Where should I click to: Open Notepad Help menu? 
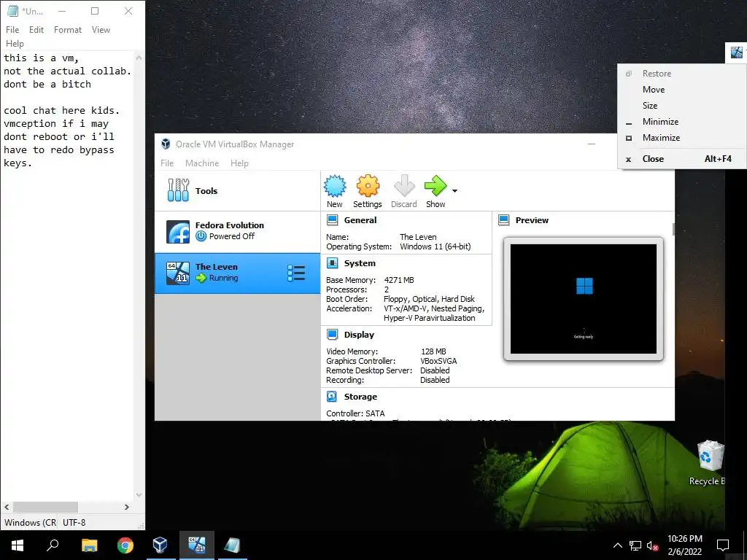point(15,43)
